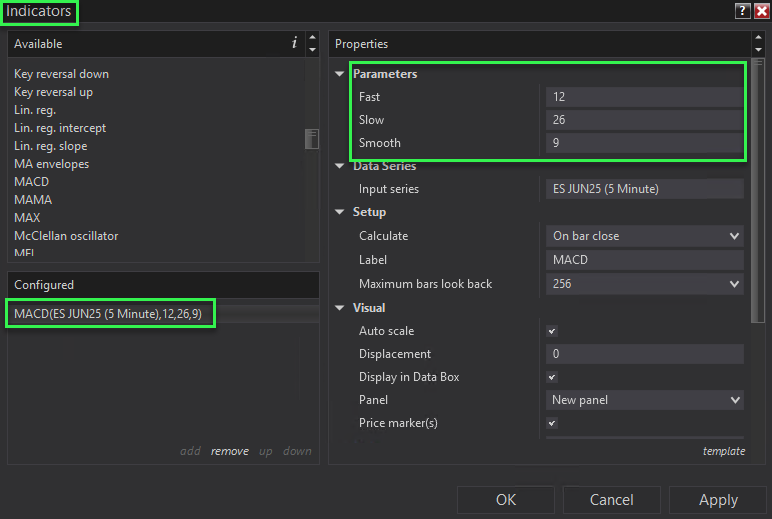
Task: Click the up arrow in Properties panel header
Action: [x=758, y=37]
